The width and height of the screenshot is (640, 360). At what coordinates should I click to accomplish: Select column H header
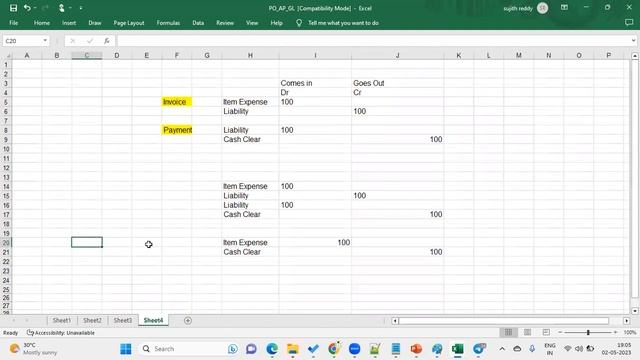pos(250,55)
